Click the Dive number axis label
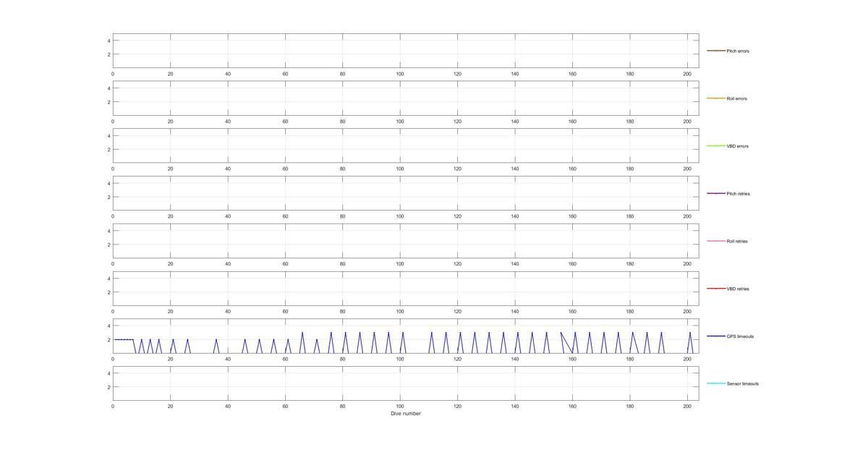Screen dimensions: 868x450 (x=406, y=414)
